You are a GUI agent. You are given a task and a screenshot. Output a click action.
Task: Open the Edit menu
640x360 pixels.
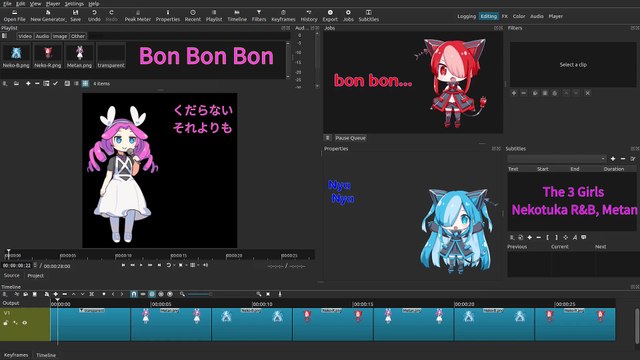(20, 4)
